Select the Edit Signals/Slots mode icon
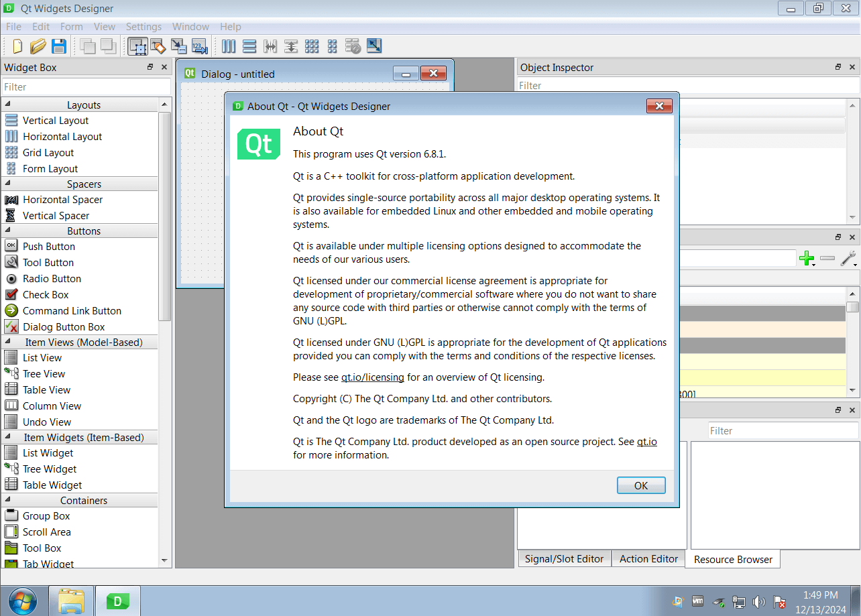Screen dimensions: 861x616 click(158, 46)
